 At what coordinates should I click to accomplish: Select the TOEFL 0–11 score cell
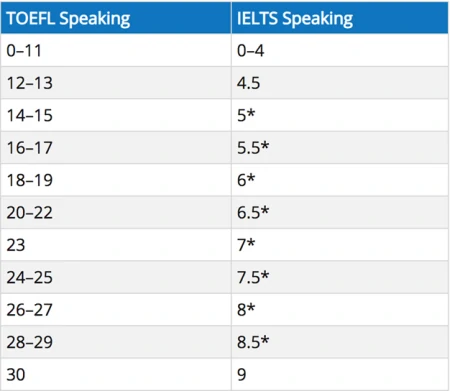point(116,50)
